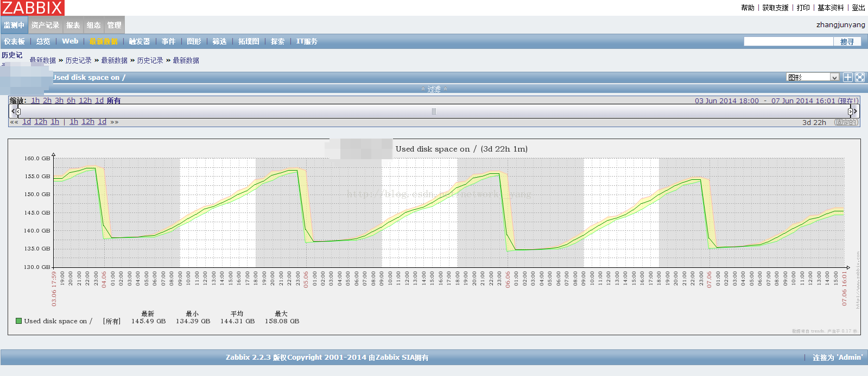
Task: Click the time scrollbar center grip
Action: [434, 111]
